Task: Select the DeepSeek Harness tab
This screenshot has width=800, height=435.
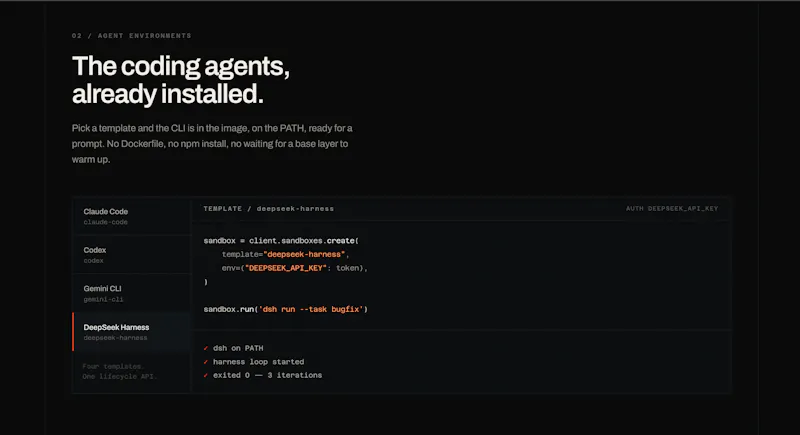Action: point(132,332)
